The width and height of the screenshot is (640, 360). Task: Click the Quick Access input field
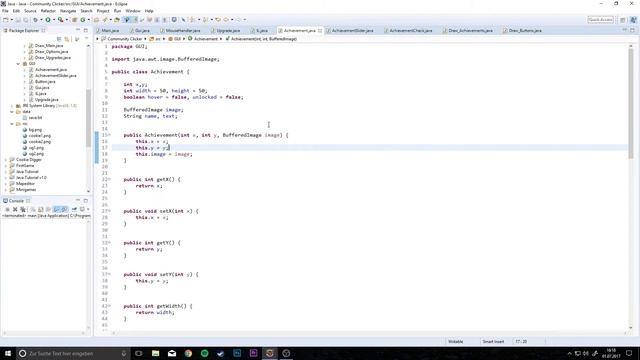pos(600,20)
